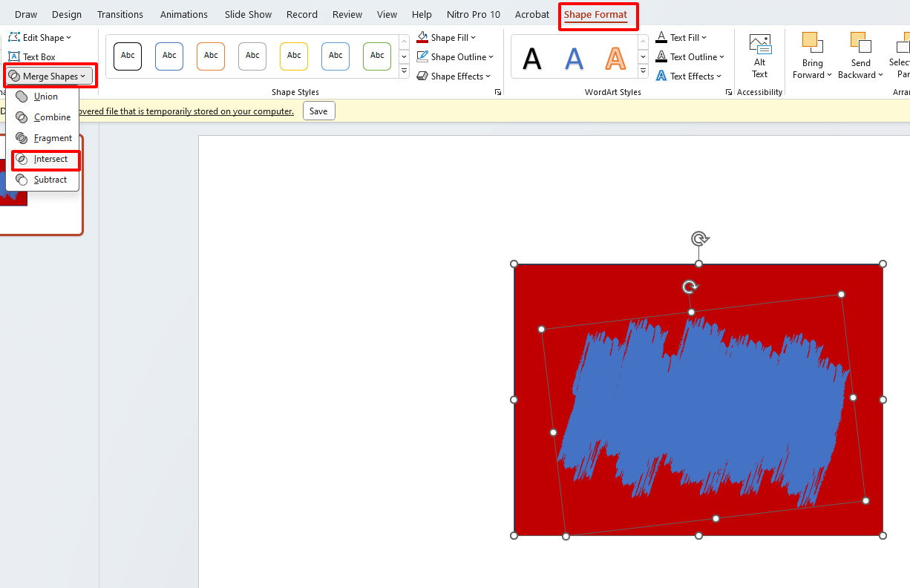910x588 pixels.
Task: Apply the green outline shape style
Action: tap(377, 56)
